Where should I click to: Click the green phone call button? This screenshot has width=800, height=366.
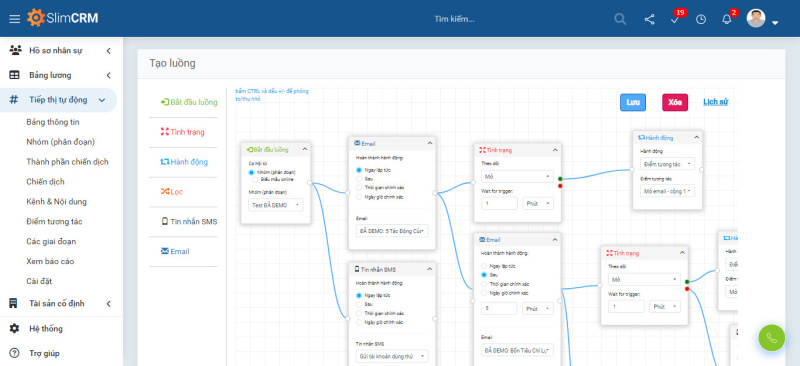point(771,338)
